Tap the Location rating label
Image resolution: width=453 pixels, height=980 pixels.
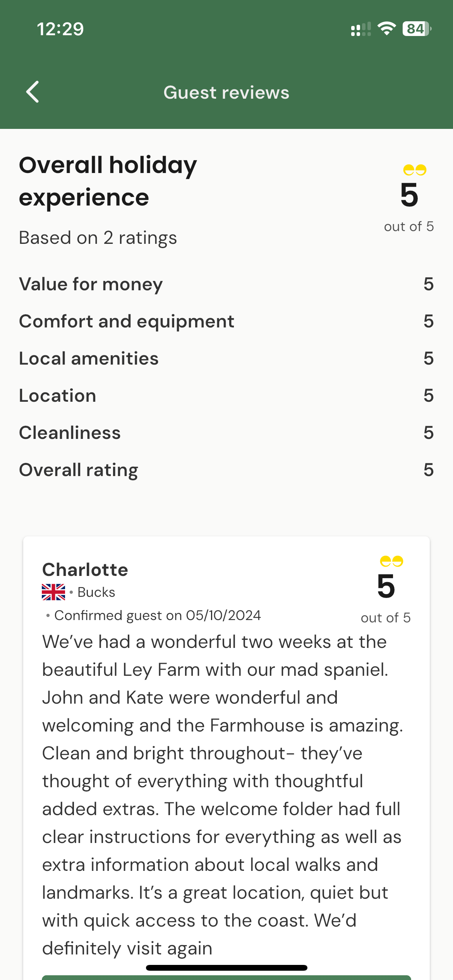(x=58, y=396)
